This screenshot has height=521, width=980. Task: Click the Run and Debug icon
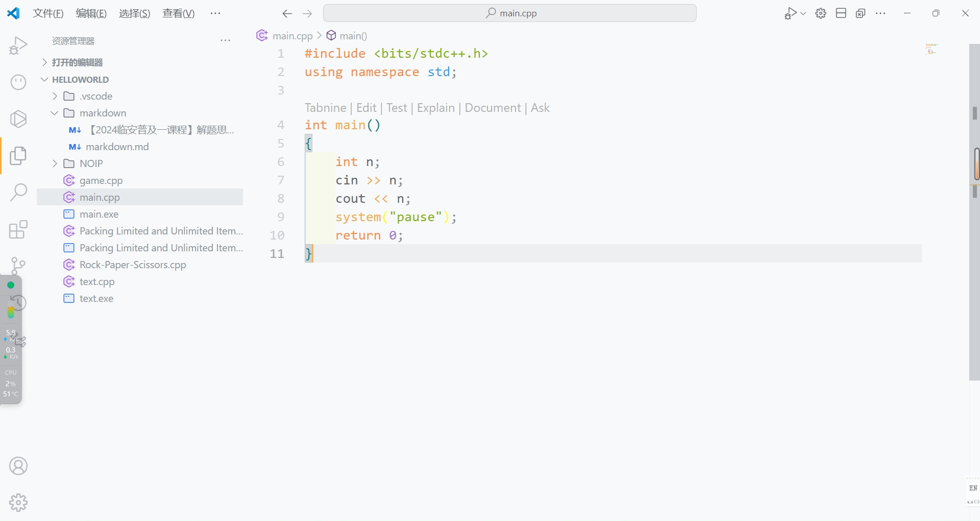pos(18,45)
